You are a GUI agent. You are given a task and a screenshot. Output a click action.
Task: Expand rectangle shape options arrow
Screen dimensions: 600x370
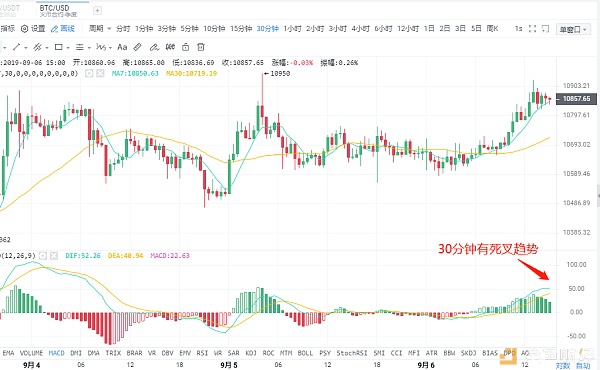(x=68, y=48)
